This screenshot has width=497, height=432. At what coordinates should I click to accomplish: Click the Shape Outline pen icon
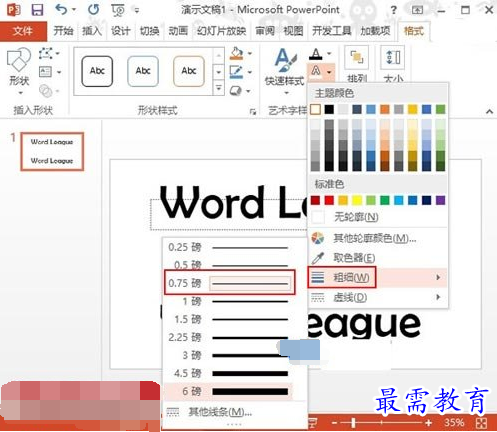pos(236,72)
